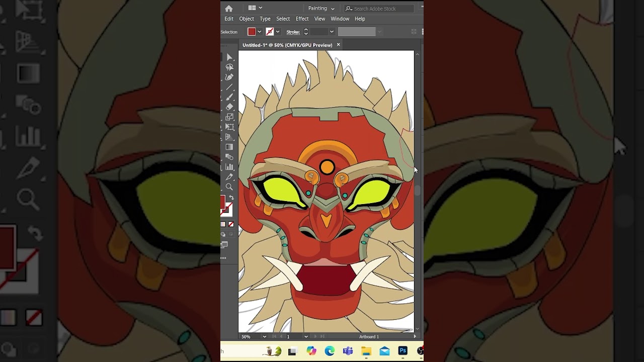Expand the fill color dropdown arrow
Image resolution: width=644 pixels, height=362 pixels.
260,32
